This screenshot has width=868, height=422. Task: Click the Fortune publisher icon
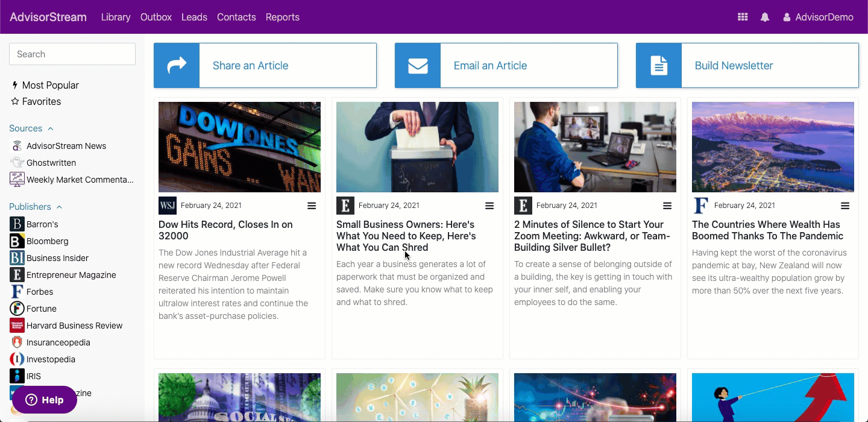(17, 309)
